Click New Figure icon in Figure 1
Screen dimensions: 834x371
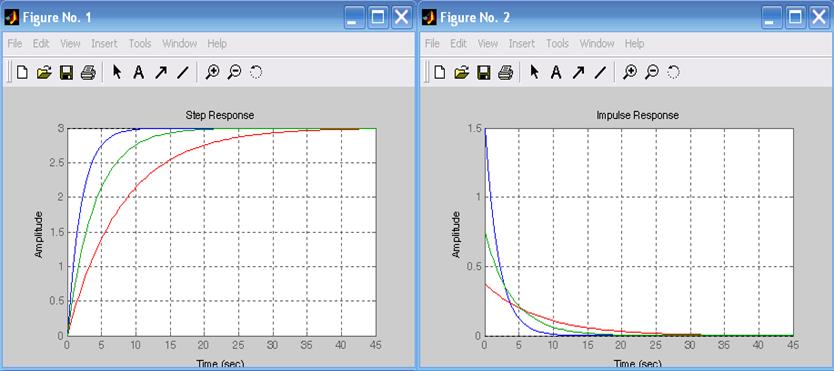pos(22,72)
